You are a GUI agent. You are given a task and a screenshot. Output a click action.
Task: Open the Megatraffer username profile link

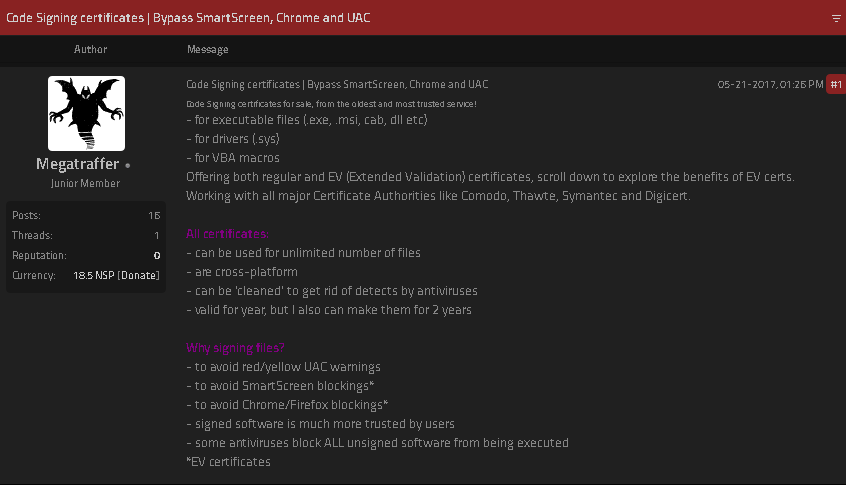click(x=78, y=164)
